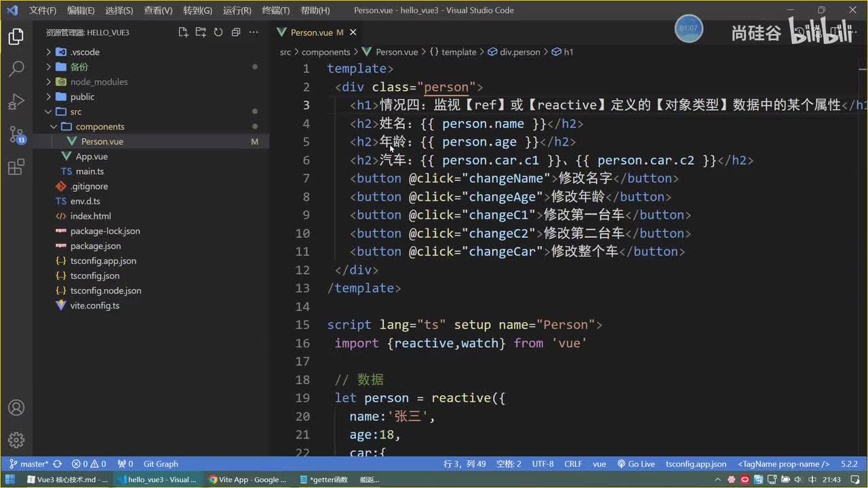
Task: Open the Explorer view in the activity bar
Action: 16,37
